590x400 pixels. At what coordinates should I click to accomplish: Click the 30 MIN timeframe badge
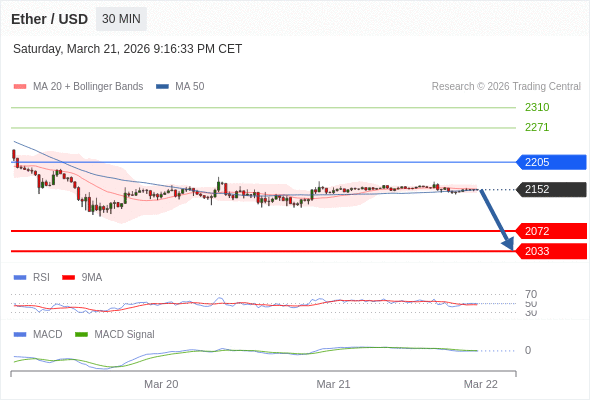coord(121,19)
